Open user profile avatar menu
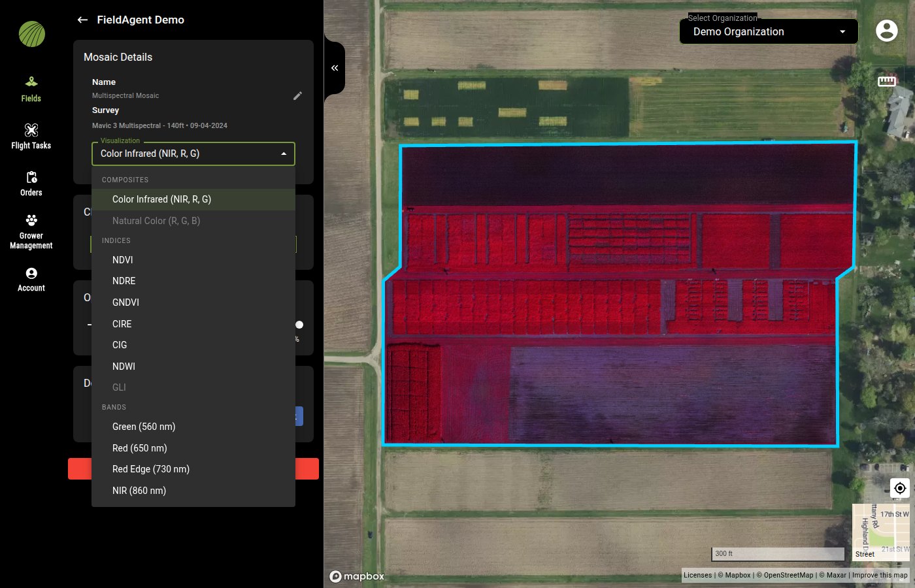The width and height of the screenshot is (915, 588). click(887, 31)
